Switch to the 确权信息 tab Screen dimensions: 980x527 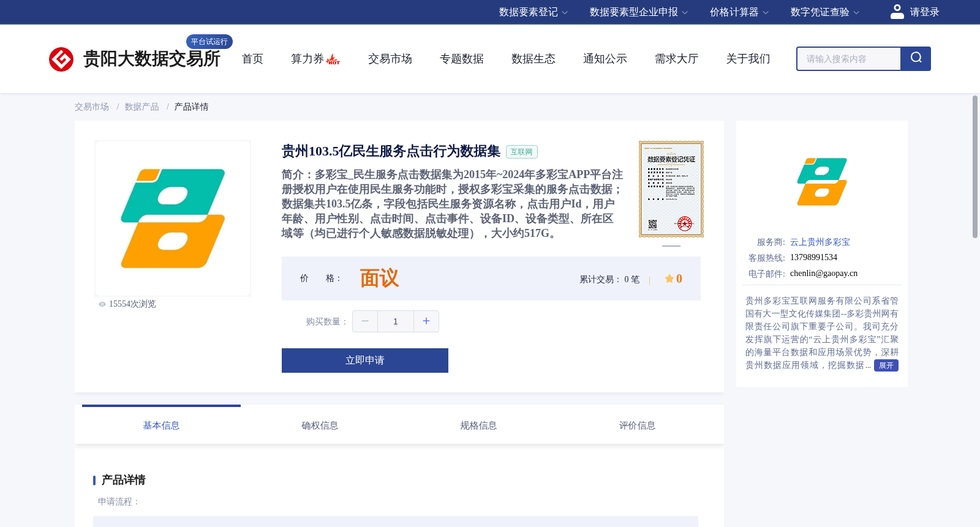pyautogui.click(x=320, y=425)
